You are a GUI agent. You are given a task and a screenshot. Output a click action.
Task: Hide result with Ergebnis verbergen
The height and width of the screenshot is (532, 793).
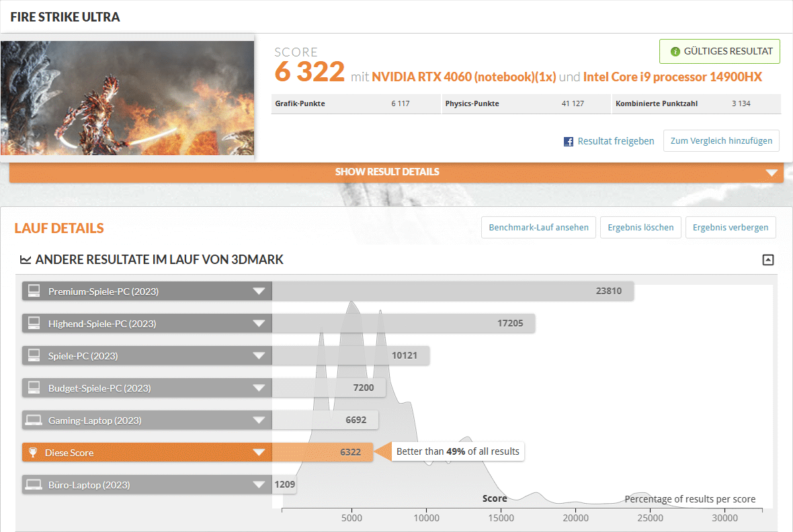(731, 228)
